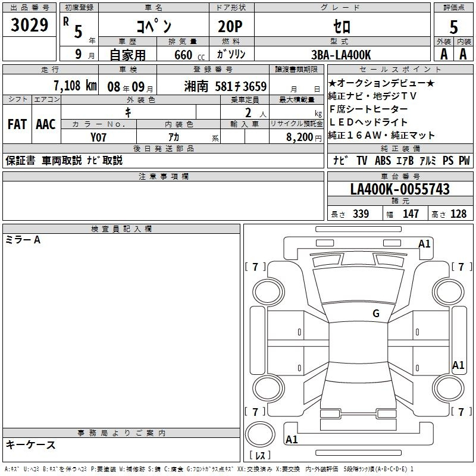This screenshot has width=476, height=476.
Task: Click the color number Y07
Action: pyautogui.click(x=99, y=136)
